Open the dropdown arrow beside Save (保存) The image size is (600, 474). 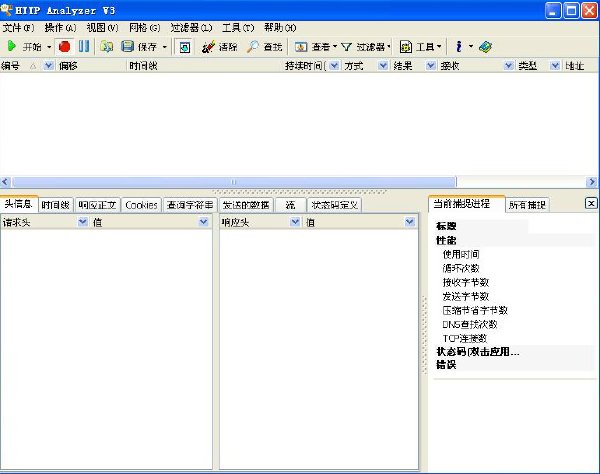(x=165, y=47)
